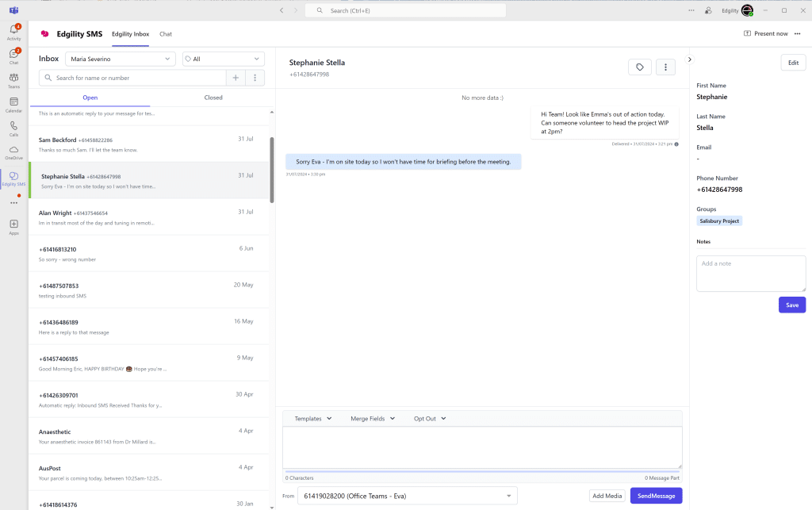Open the Calendar from the left sidebar

[x=14, y=102]
